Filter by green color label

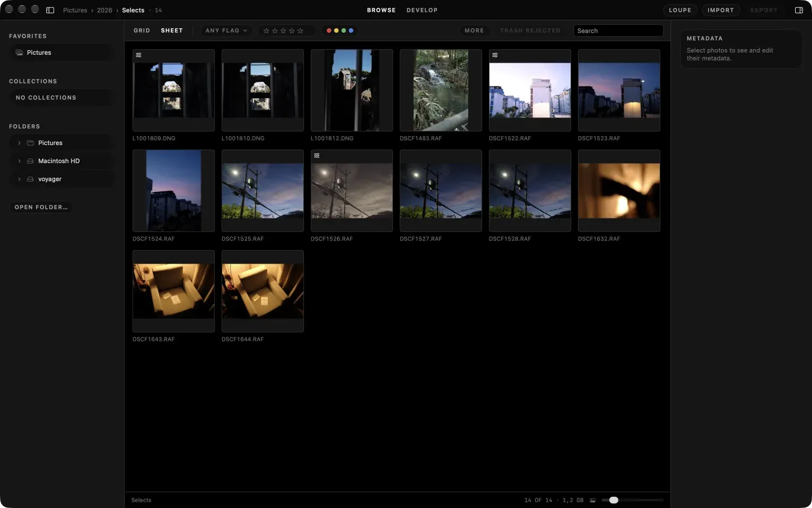click(x=344, y=30)
